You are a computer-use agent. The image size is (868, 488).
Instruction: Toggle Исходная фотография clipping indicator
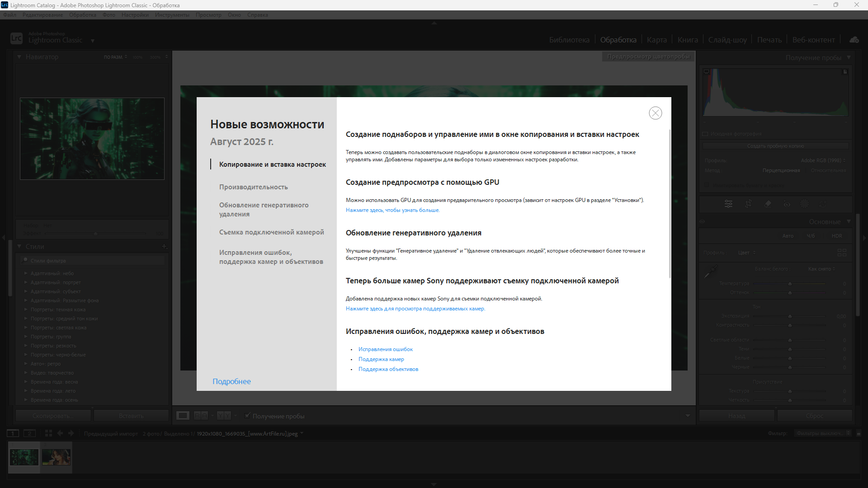point(705,134)
